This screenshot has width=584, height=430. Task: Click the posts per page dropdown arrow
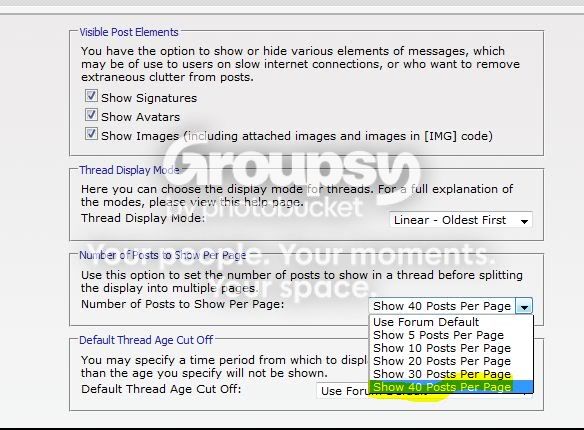[x=524, y=306]
